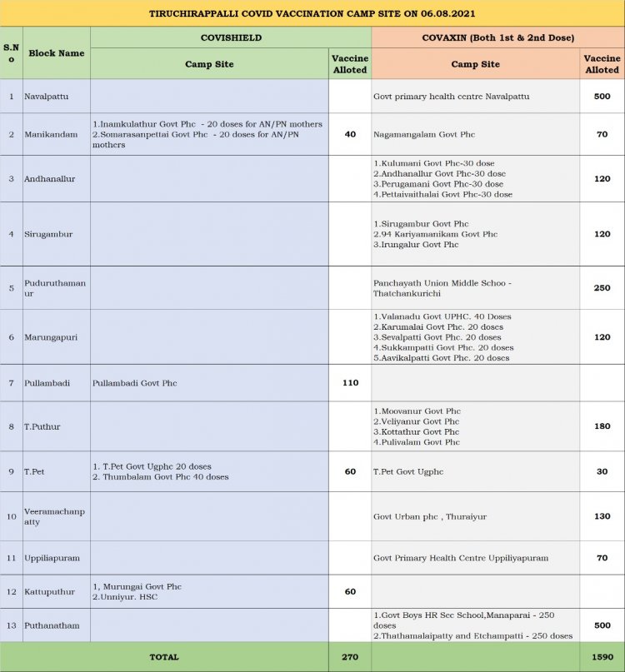
Task: Select the 110 Covishield allotment value
Action: (350, 383)
